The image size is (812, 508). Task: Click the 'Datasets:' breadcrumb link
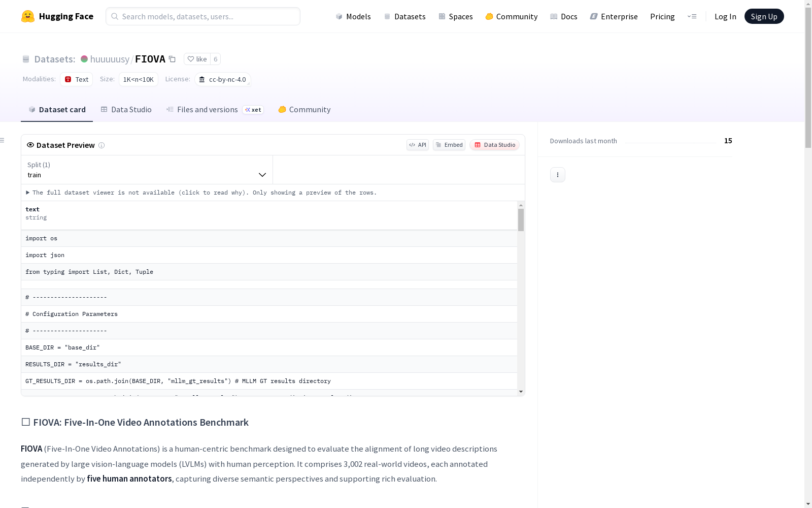tap(55, 59)
